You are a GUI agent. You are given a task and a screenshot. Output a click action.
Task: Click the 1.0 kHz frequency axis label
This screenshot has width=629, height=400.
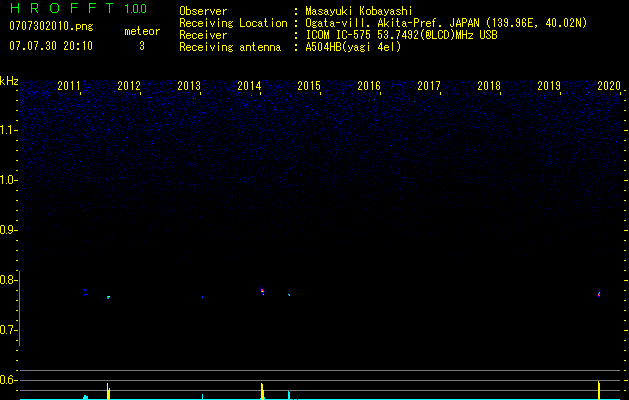8,180
